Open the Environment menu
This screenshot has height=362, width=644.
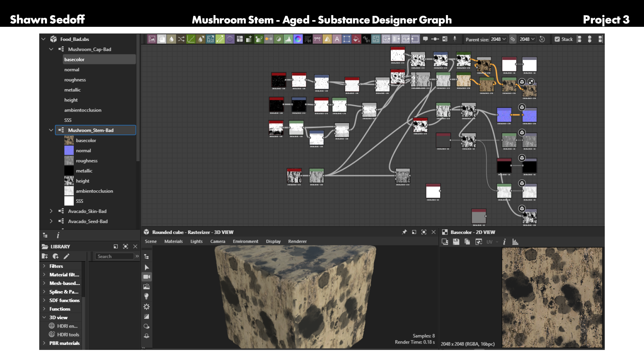click(246, 241)
